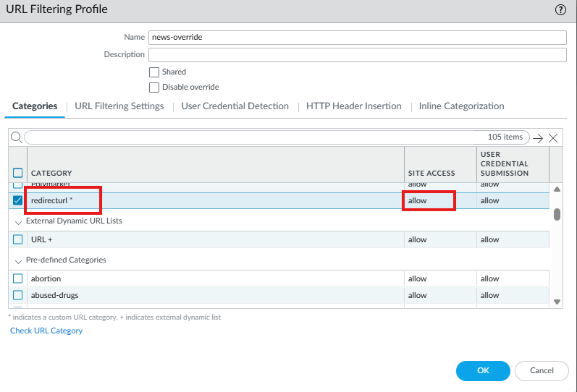Viewport: 577px width, 392px height.
Task: Click the X icon to clear search
Action: pyautogui.click(x=553, y=137)
